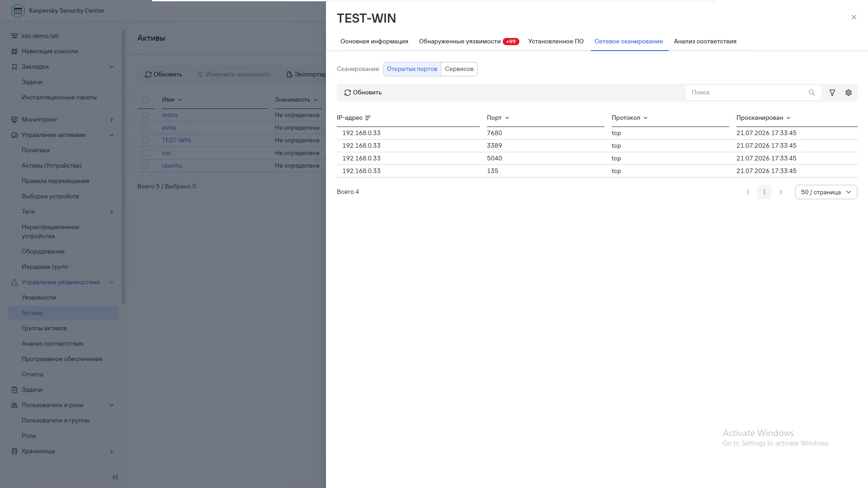Click the Kaspersky Security Center logo icon
Image resolution: width=868 pixels, height=488 pixels.
point(18,10)
